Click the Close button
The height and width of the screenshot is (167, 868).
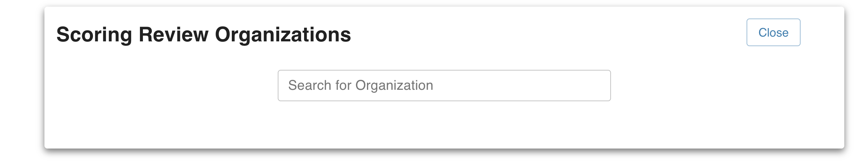click(x=773, y=33)
